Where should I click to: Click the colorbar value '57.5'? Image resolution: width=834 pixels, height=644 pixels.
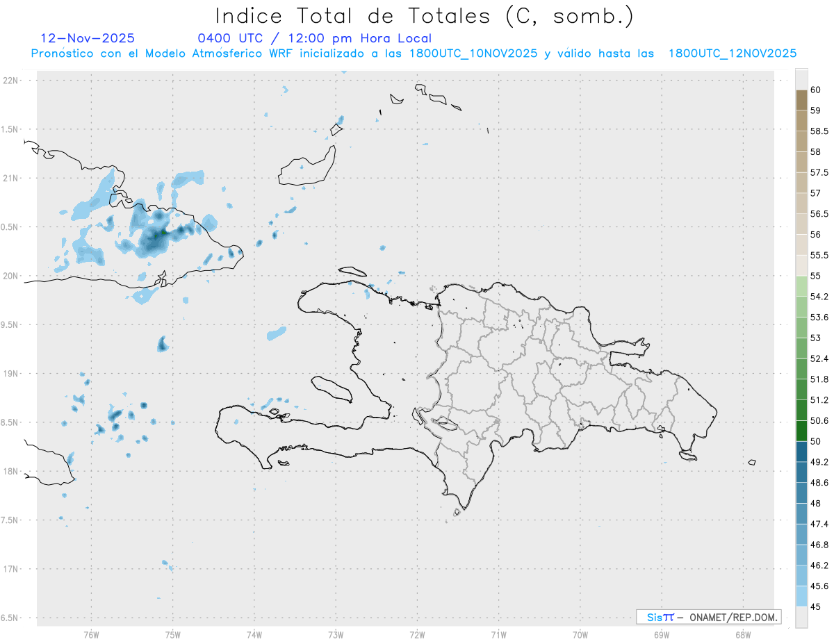[819, 172]
